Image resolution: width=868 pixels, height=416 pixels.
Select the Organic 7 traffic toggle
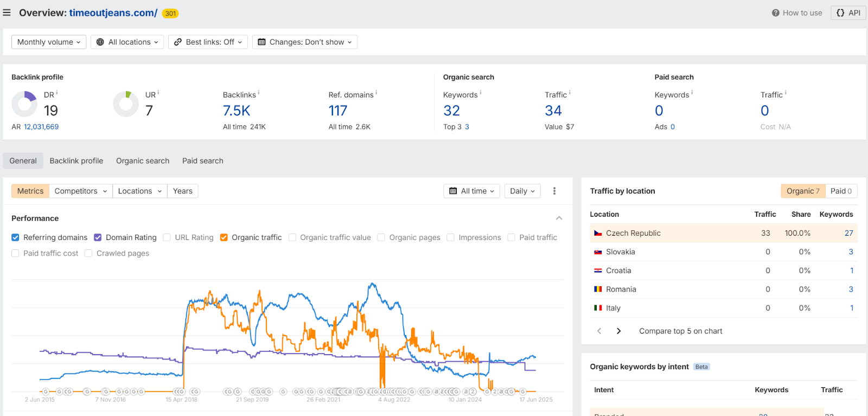click(x=803, y=191)
